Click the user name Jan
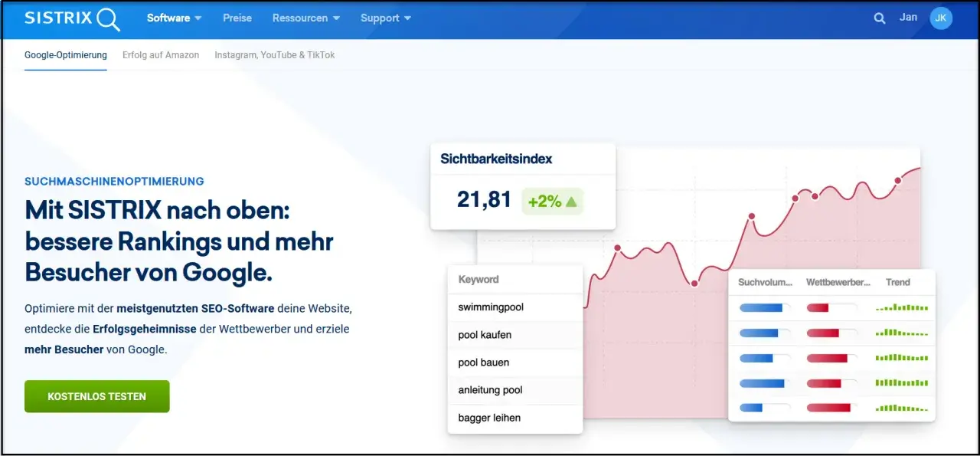 [908, 18]
